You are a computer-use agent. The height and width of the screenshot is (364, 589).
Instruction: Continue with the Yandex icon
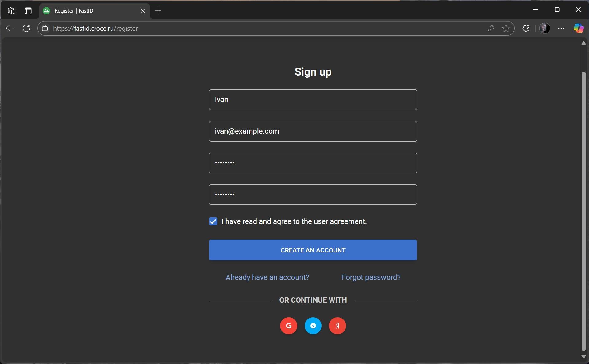pos(337,326)
